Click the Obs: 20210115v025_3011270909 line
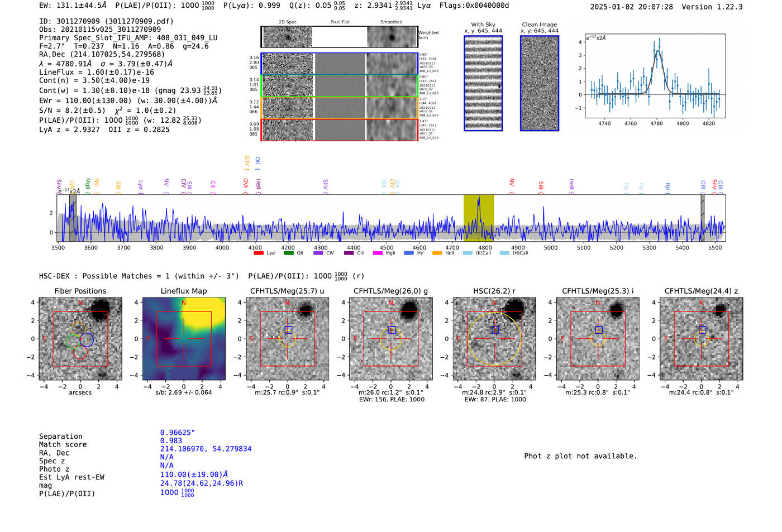782x532 pixels. [100, 30]
